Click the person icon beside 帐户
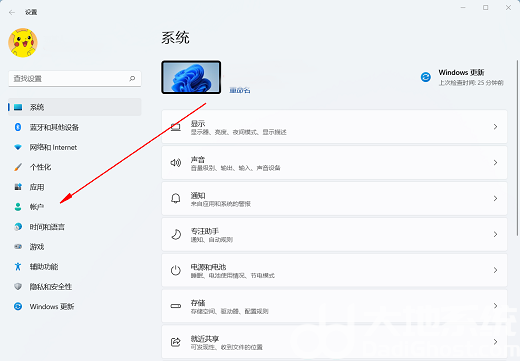The image size is (520, 361). [x=18, y=207]
